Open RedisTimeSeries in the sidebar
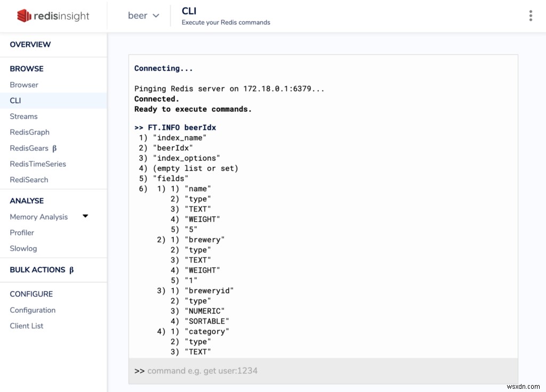Screen dimensions: 546x392 point(38,164)
